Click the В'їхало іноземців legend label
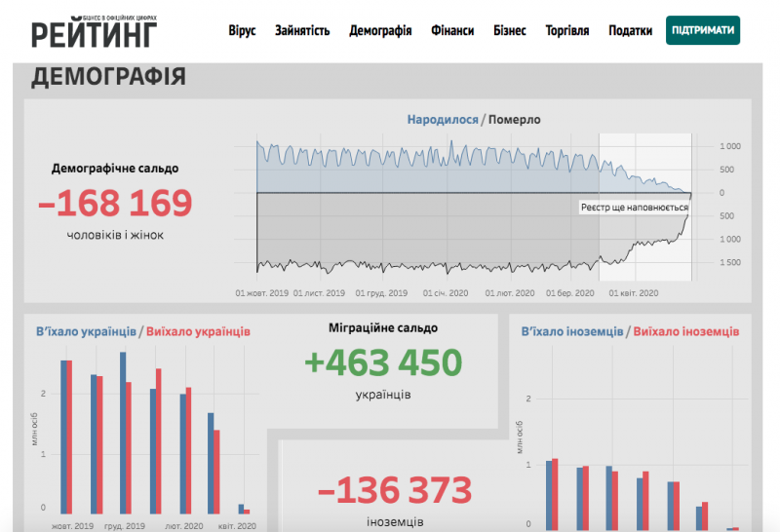The width and height of the screenshot is (780, 532). point(573,331)
